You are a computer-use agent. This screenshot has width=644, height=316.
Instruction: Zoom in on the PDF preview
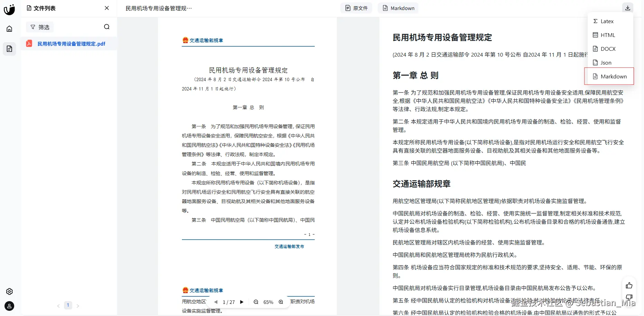[281, 302]
